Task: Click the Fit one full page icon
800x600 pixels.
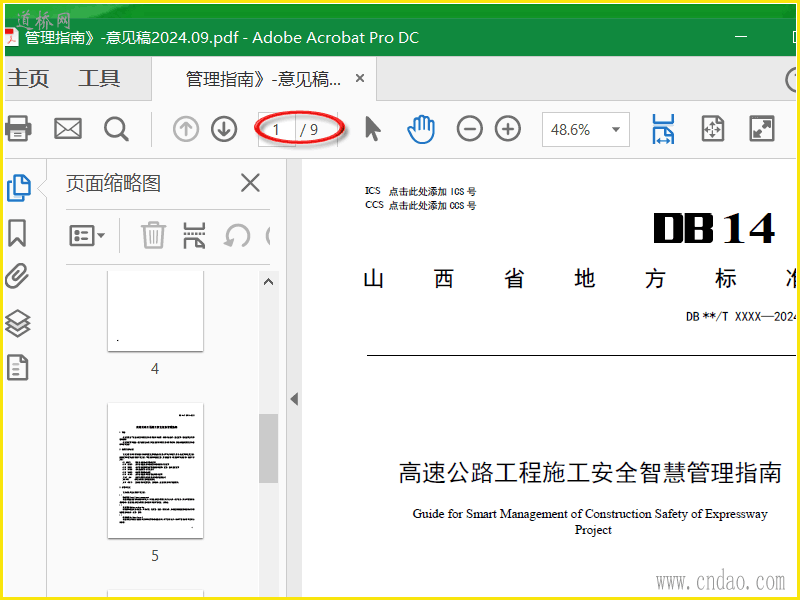Action: 713,129
